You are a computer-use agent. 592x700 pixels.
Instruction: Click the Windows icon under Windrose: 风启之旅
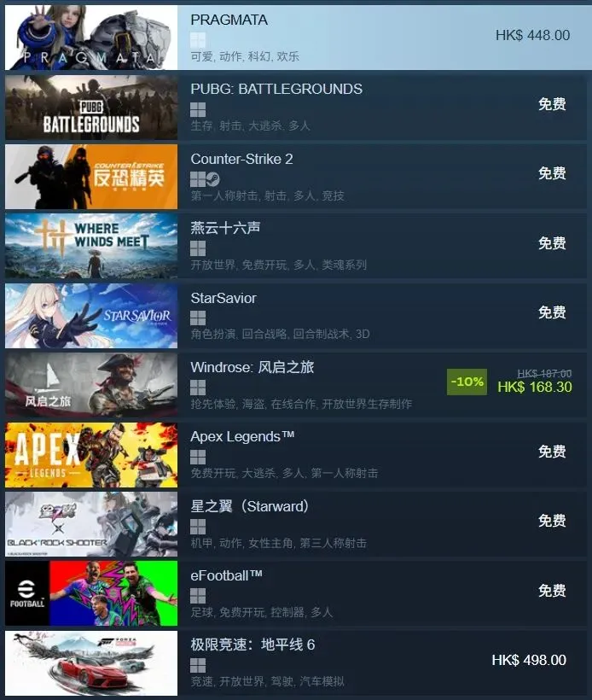198,388
